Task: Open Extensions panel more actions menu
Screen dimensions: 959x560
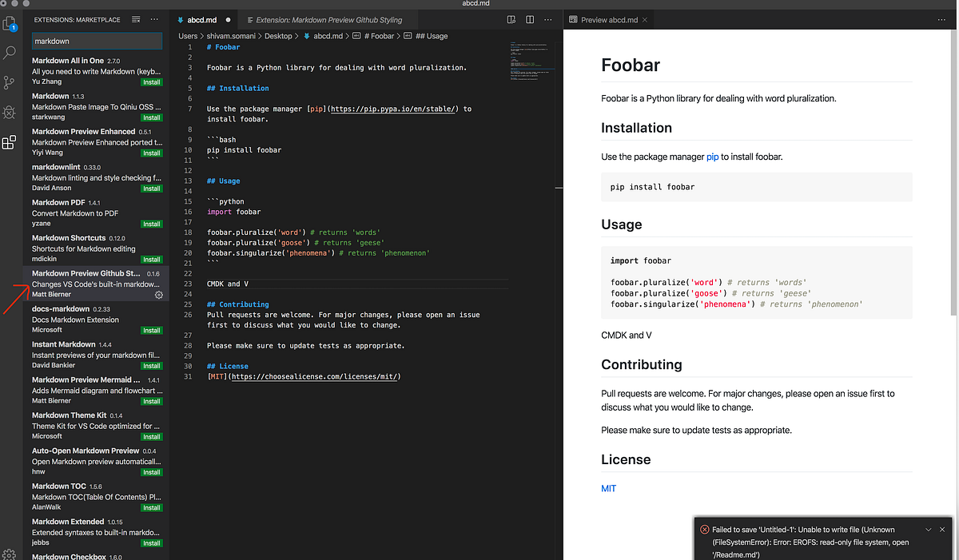Action: 155,18
